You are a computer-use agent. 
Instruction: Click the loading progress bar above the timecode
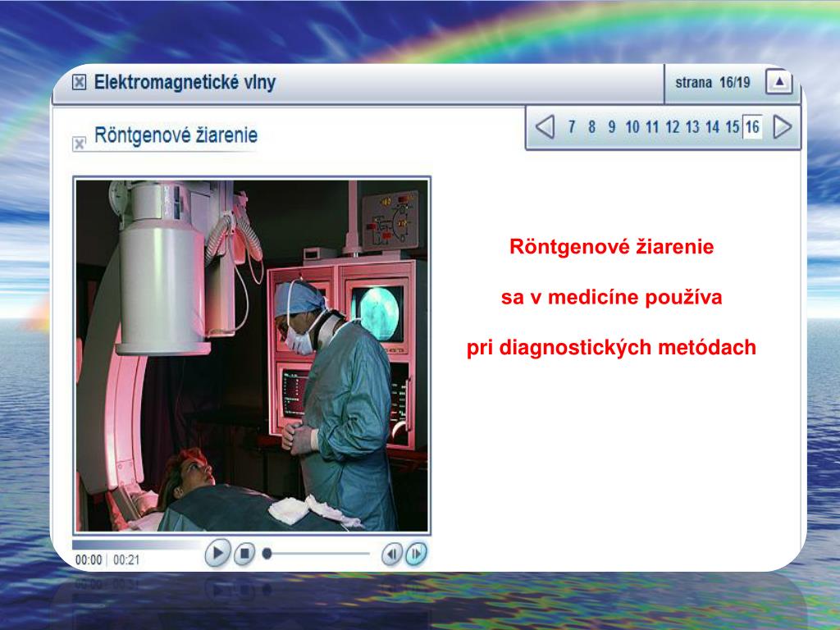pyautogui.click(x=137, y=545)
